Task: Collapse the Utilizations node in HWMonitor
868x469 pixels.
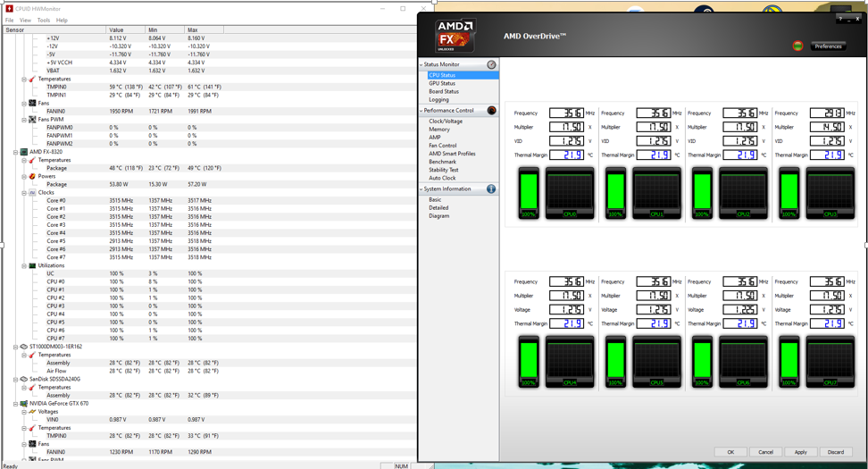Action: coord(24,266)
